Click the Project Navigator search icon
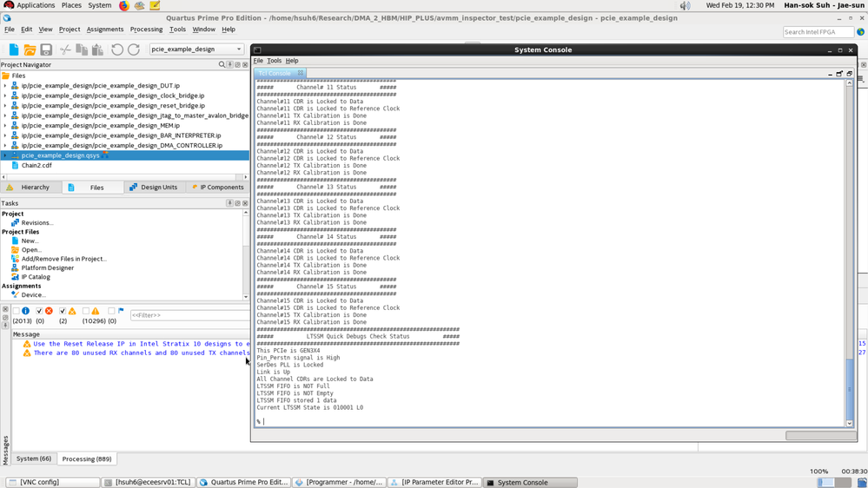 (x=222, y=65)
